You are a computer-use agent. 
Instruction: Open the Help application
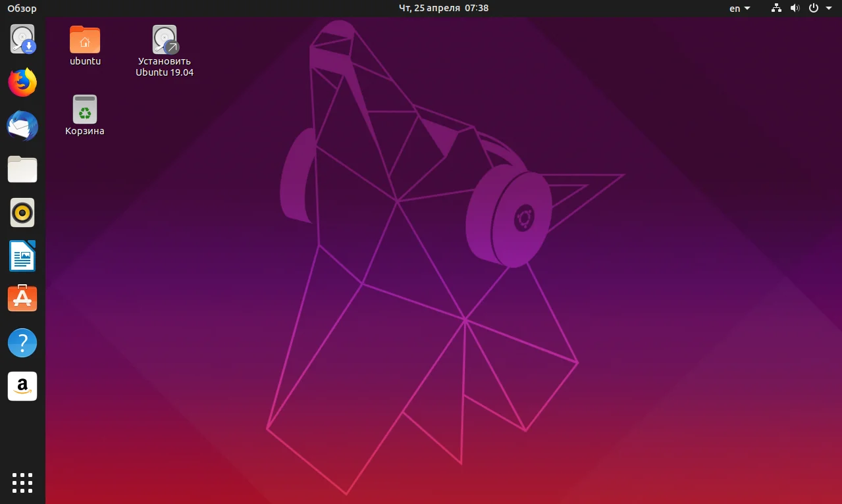point(22,343)
